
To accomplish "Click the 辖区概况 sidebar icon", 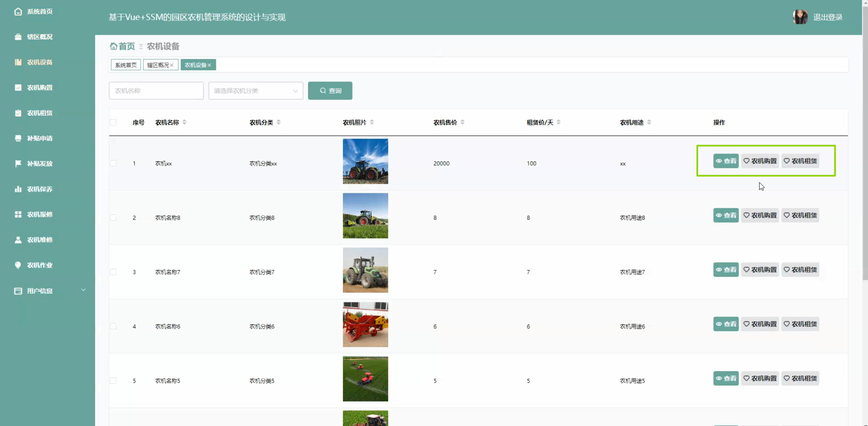I will tap(18, 37).
